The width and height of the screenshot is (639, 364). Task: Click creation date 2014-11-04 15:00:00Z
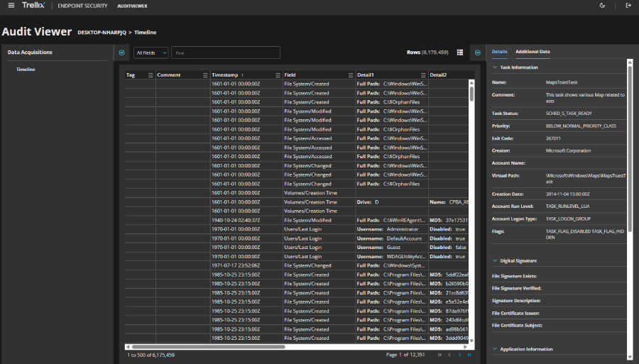tap(568, 194)
